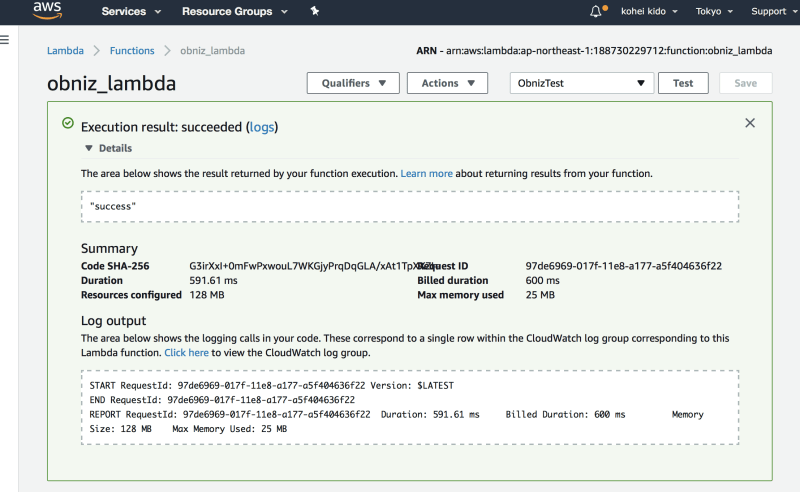Open the Actions dropdown button
Screen dimensions: 800x492
tap(447, 83)
